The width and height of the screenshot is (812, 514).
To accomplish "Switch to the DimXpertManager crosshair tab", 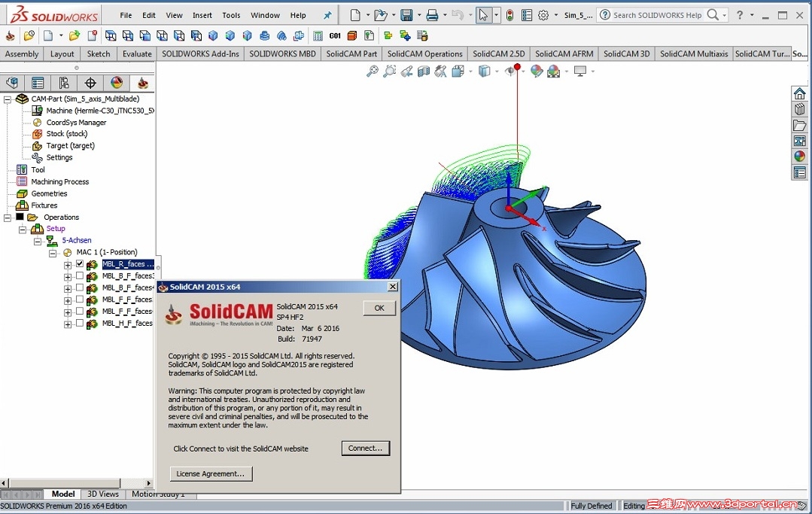I will pos(90,83).
